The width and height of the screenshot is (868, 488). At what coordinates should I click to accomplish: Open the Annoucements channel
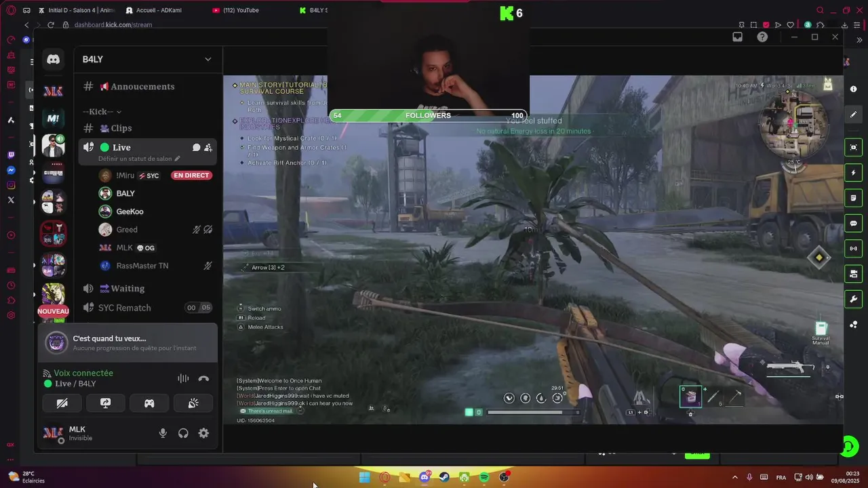pos(148,86)
